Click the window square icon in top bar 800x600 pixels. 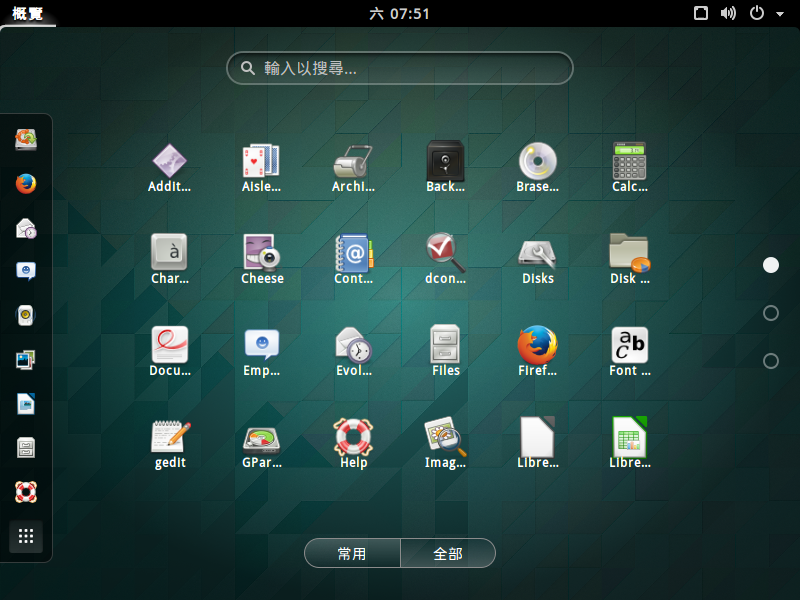click(x=701, y=13)
